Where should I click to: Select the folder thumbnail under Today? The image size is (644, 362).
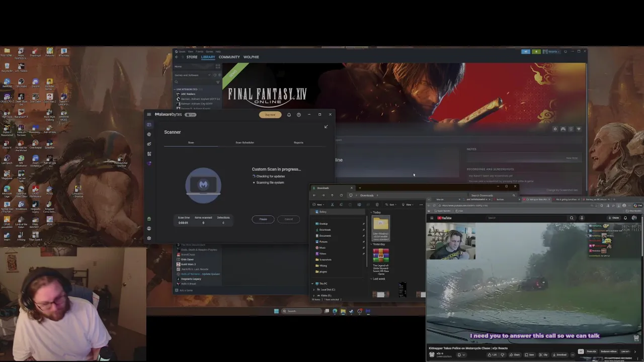point(381,228)
